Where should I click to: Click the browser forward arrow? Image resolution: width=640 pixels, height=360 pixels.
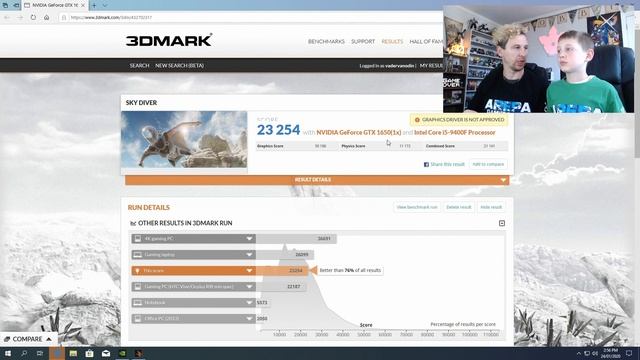pos(20,18)
